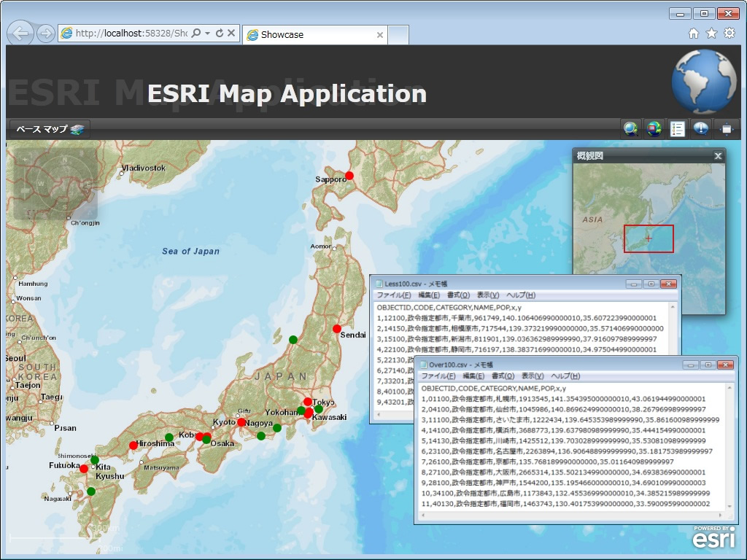This screenshot has width=747, height=560.
Task: Click the address bar search magnifier icon
Action: coord(196,34)
